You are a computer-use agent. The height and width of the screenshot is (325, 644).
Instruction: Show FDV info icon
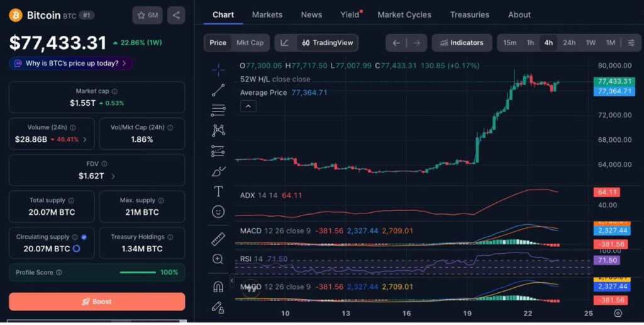click(x=104, y=164)
